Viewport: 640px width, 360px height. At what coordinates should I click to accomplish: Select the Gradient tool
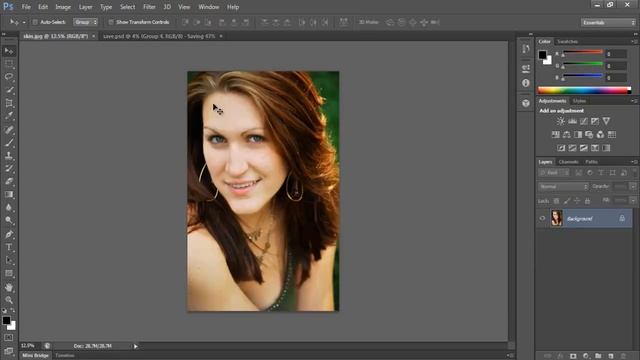click(x=9, y=195)
